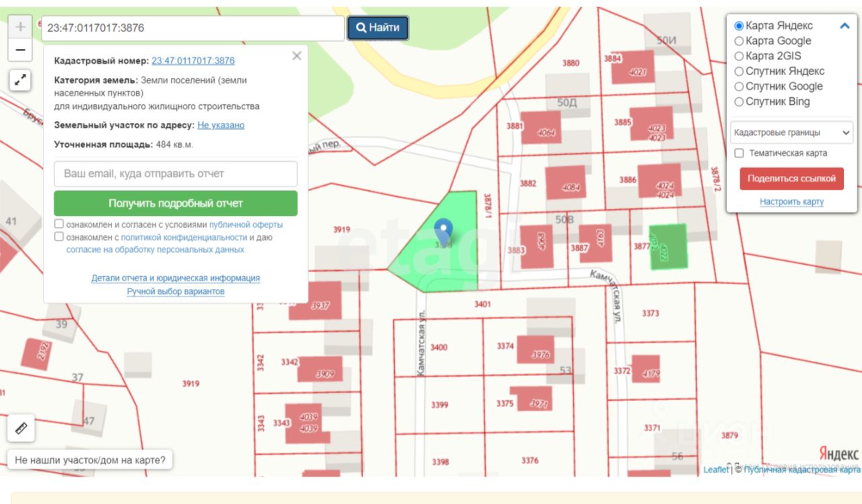862x504 pixels.
Task: Check the privacy policy consent checkbox
Action: coord(59,237)
